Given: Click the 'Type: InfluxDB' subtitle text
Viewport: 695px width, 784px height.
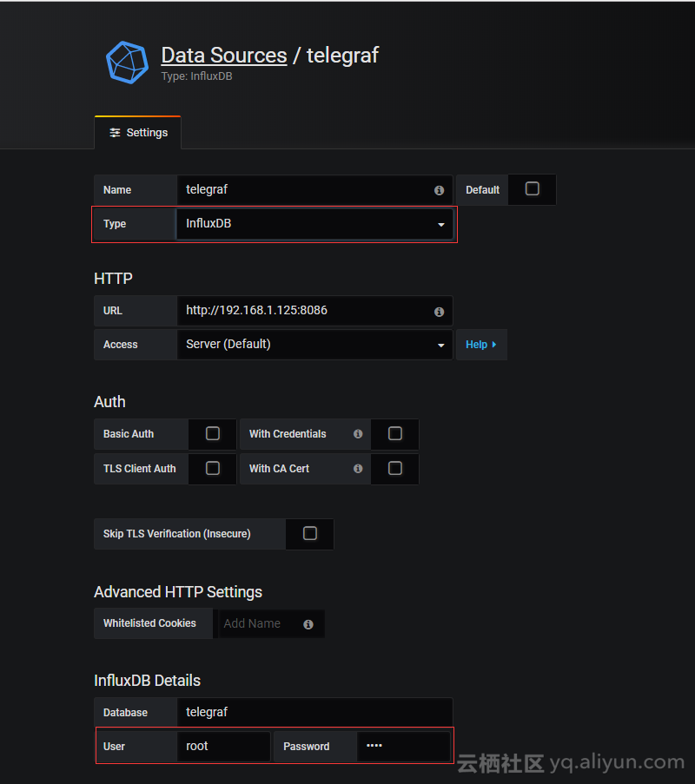Looking at the screenshot, I should 196,76.
